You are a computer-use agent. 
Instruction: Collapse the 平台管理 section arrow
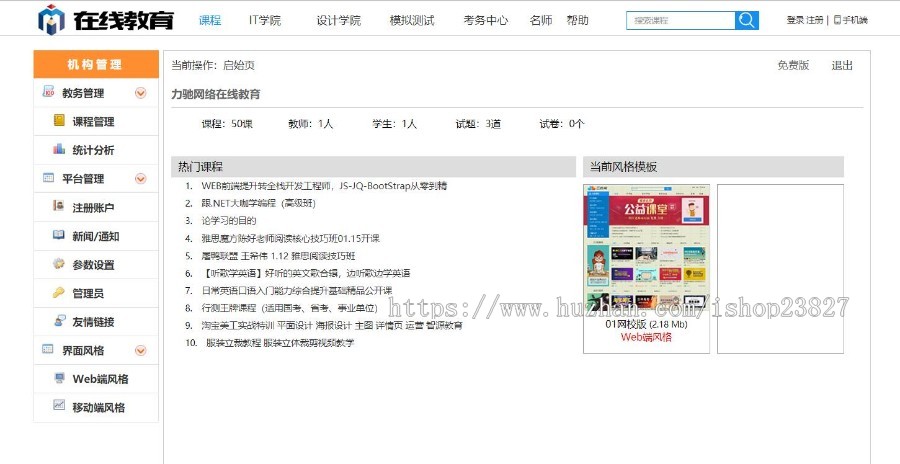click(140, 179)
